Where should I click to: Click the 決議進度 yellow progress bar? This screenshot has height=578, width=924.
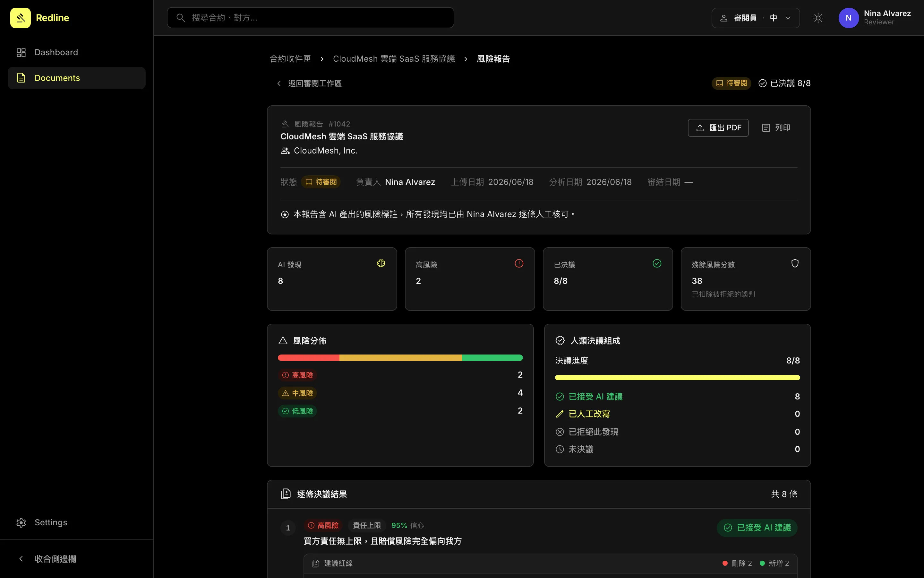677,378
